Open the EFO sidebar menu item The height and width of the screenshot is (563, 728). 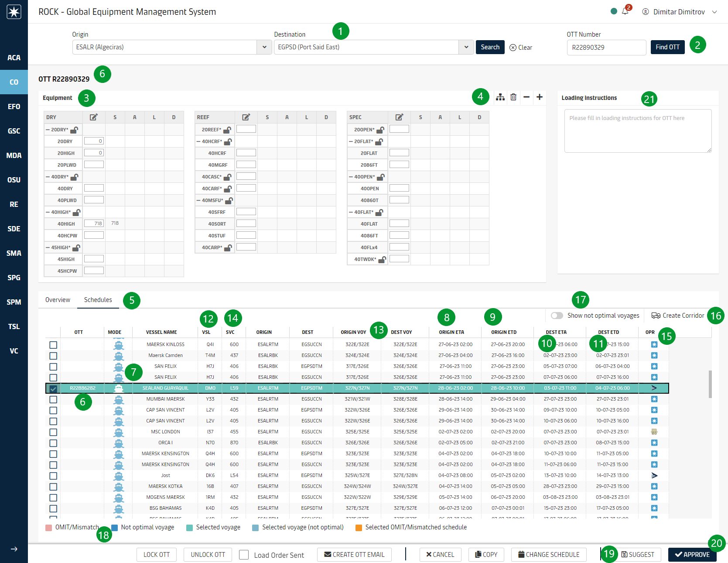[14, 106]
